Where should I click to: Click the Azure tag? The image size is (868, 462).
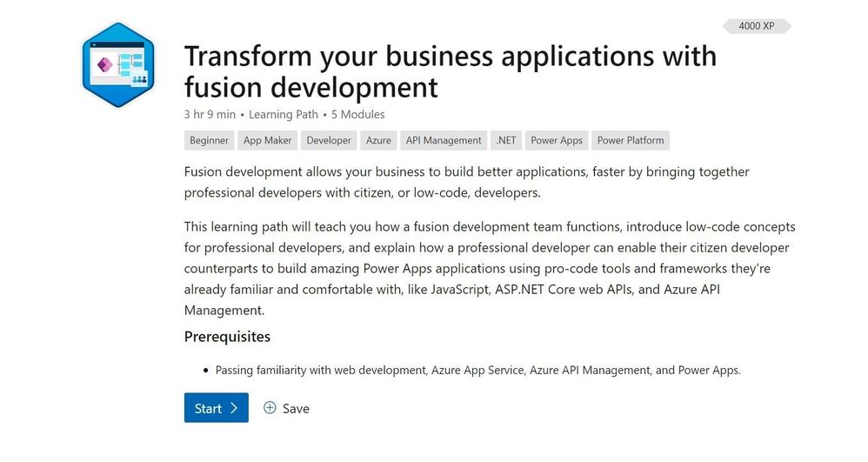378,140
